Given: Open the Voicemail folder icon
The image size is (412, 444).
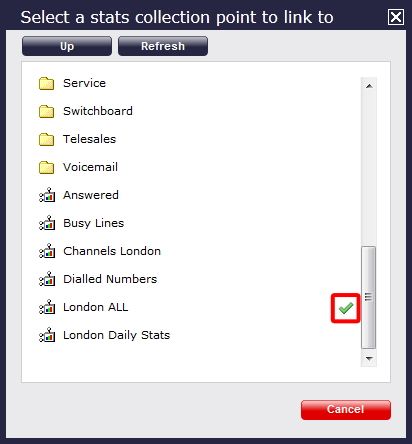Looking at the screenshot, I should [47, 167].
